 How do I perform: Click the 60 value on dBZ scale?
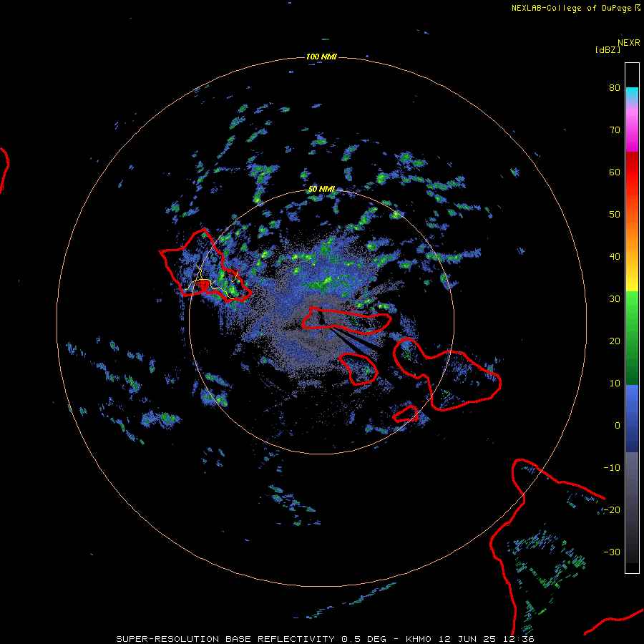pos(615,172)
